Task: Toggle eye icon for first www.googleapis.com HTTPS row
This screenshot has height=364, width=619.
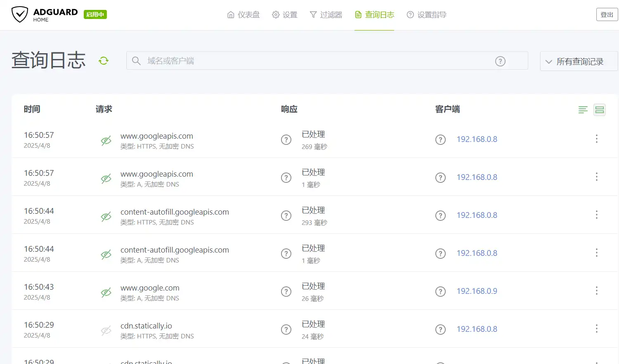Action: pyautogui.click(x=106, y=140)
